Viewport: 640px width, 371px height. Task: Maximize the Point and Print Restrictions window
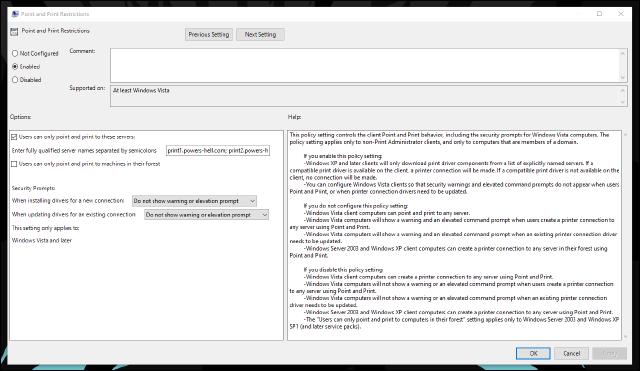599,14
